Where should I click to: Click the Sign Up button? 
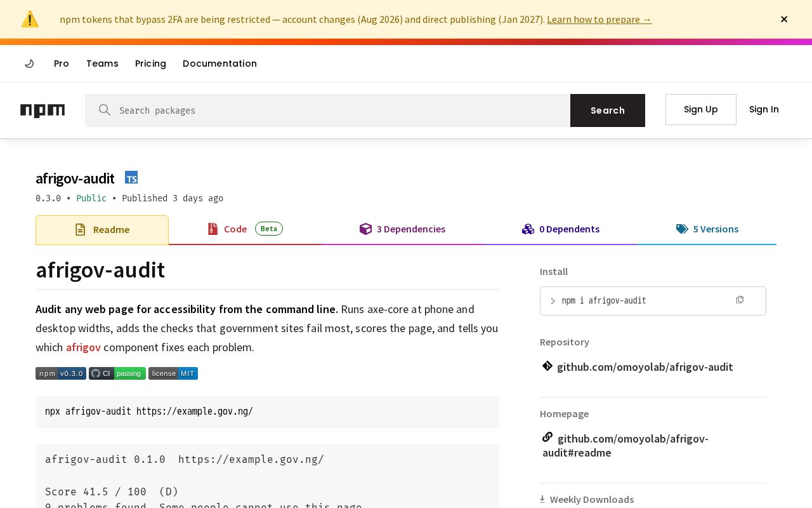[x=701, y=109]
